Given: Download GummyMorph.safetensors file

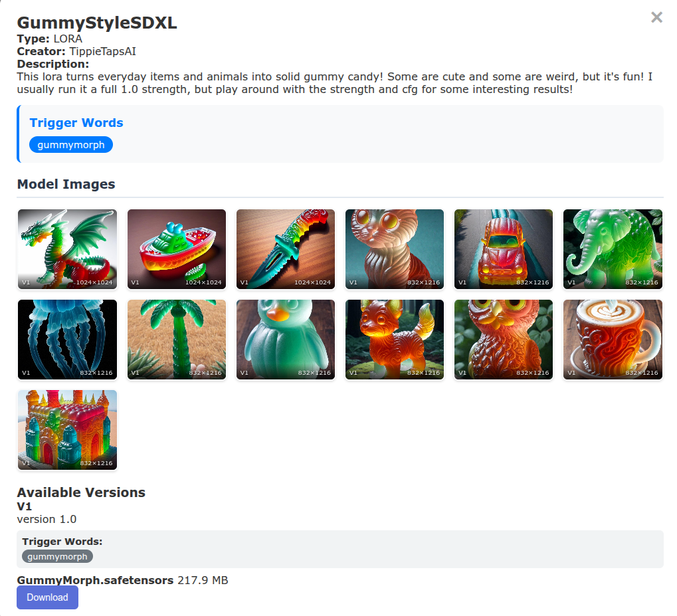Looking at the screenshot, I should point(47,597).
